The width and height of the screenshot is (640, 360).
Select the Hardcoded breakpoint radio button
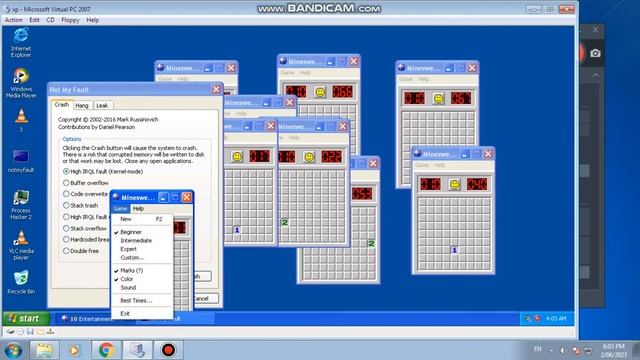click(x=66, y=240)
